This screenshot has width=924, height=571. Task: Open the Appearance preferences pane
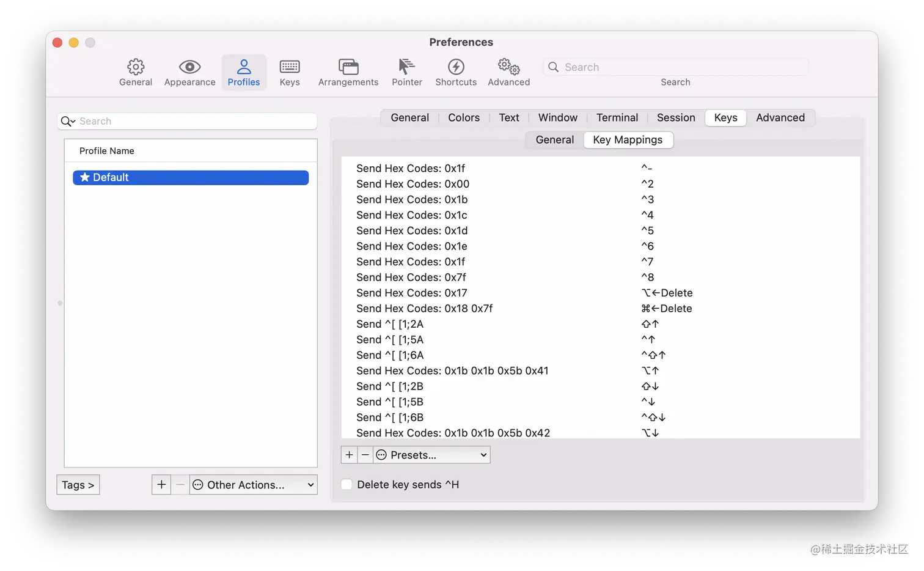pyautogui.click(x=189, y=73)
